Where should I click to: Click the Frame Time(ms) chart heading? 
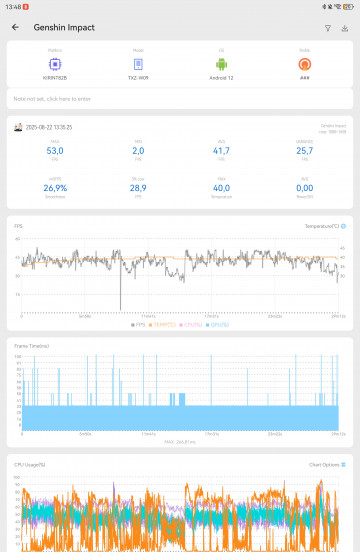point(32,346)
